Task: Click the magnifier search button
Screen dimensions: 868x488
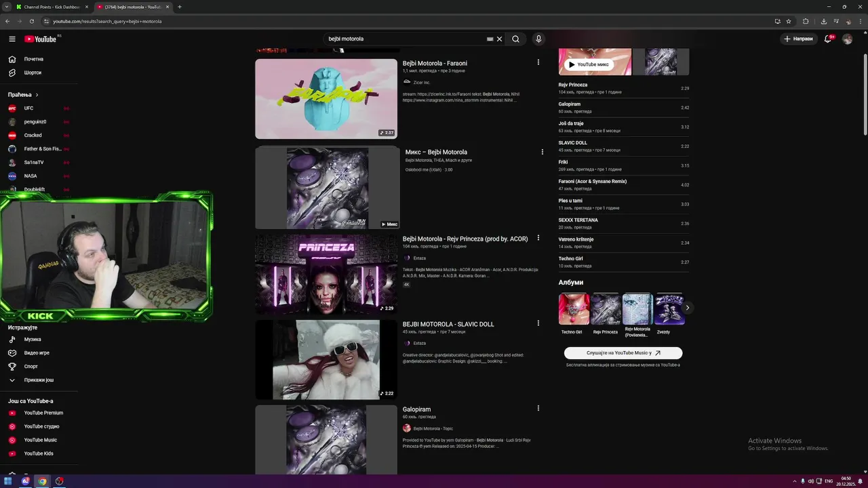Action: tap(515, 39)
